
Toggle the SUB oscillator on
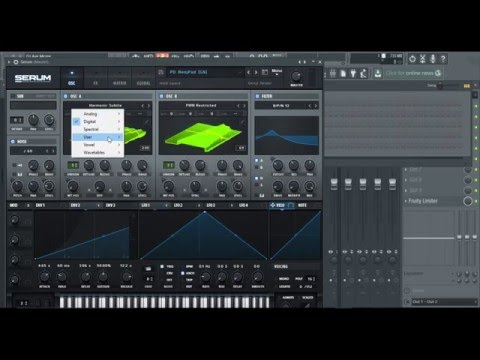(13, 96)
